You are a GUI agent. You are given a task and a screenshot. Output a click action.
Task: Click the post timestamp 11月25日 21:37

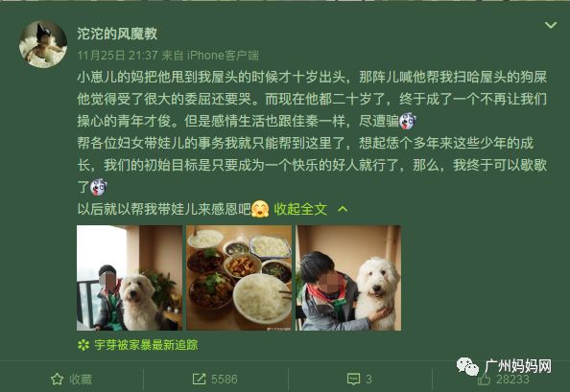[117, 56]
